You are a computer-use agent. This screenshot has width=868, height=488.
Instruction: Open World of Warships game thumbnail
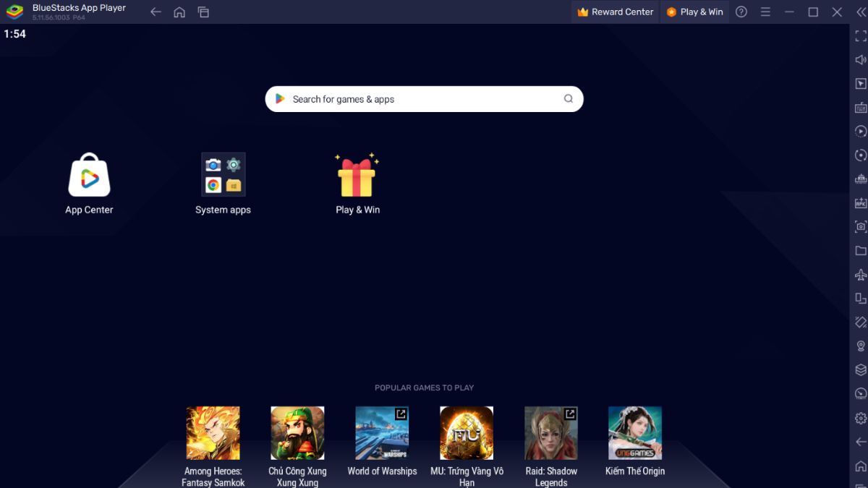pos(382,433)
